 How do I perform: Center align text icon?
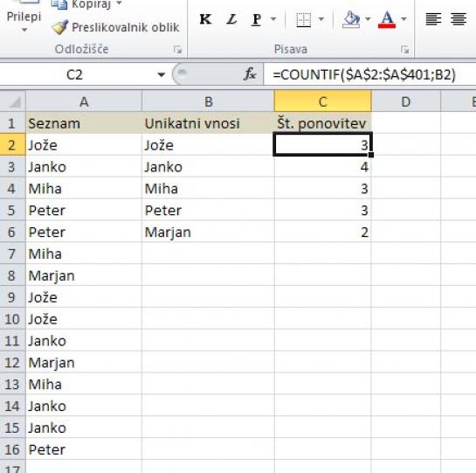point(459,19)
